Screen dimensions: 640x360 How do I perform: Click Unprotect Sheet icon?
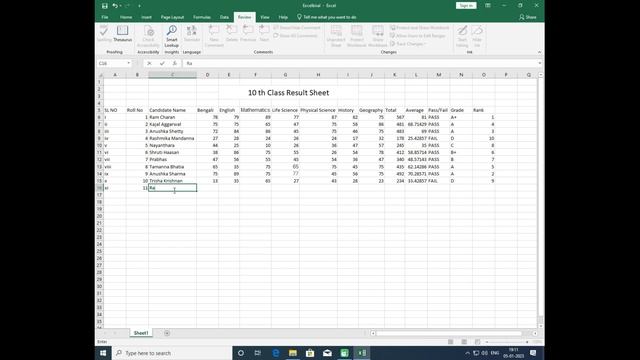[x=336, y=36]
